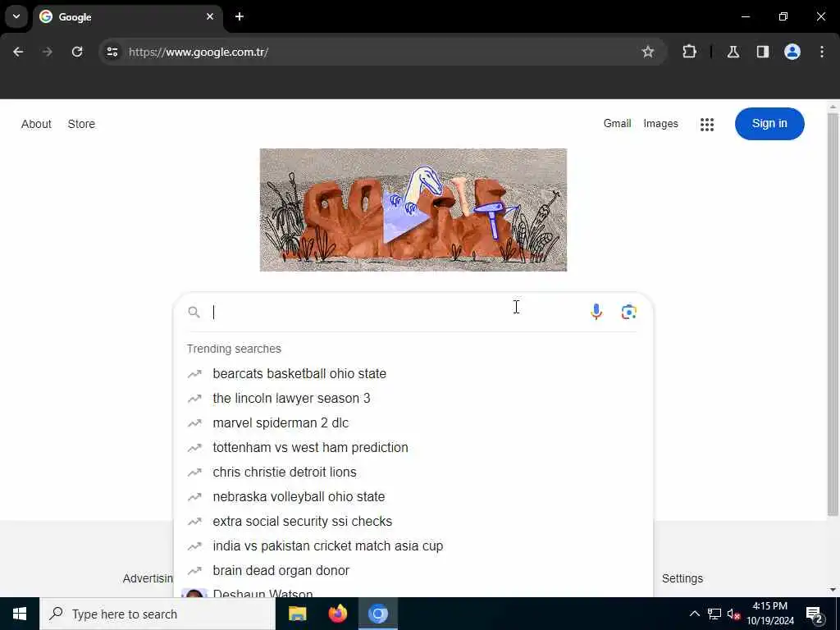Click the muted volume tray icon
The height and width of the screenshot is (630, 840).
(733, 614)
